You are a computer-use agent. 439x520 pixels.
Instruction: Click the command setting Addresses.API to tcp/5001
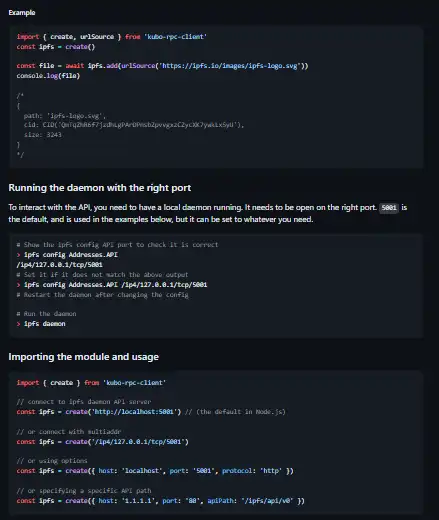click(x=115, y=285)
